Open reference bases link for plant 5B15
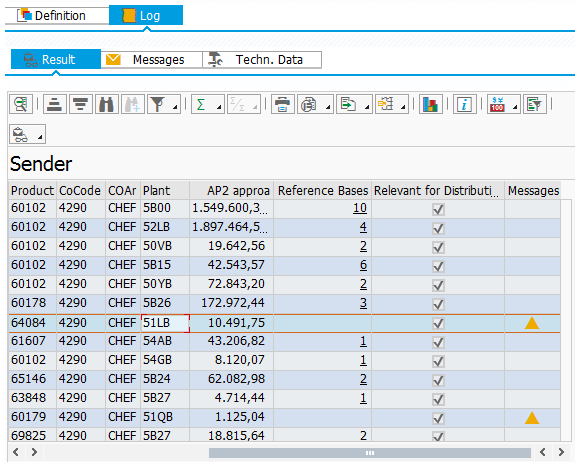Image resolution: width=576 pixels, height=472 pixels. 363,265
